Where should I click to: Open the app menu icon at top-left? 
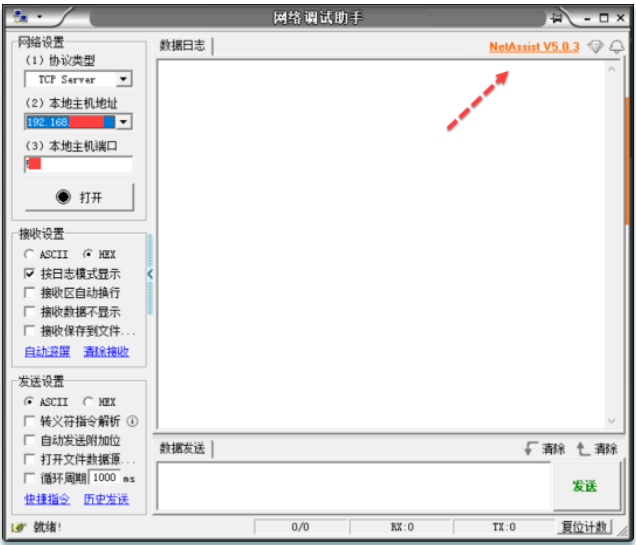point(22,17)
